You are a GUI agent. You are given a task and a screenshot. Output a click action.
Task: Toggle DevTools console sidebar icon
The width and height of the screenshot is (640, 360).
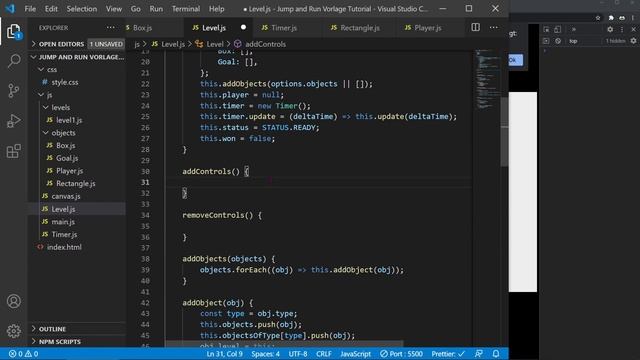[x=546, y=41]
